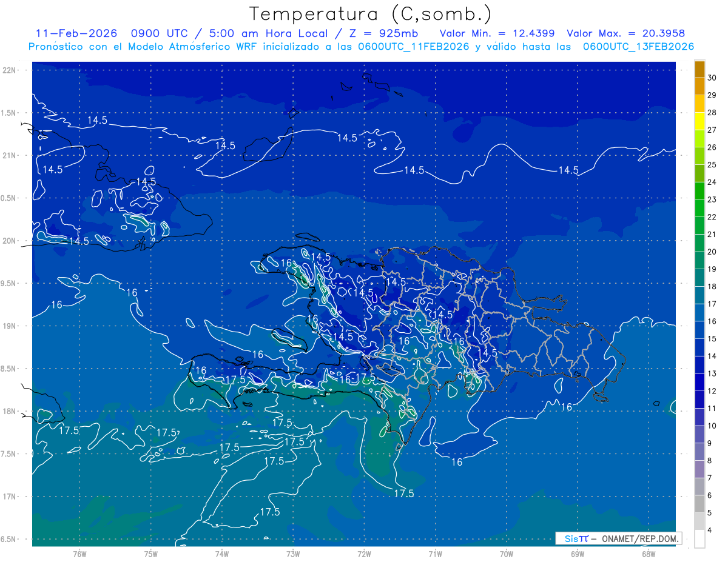Click the '30' colorbar legend label
Screen dimensions: 728x562
pos(712,78)
